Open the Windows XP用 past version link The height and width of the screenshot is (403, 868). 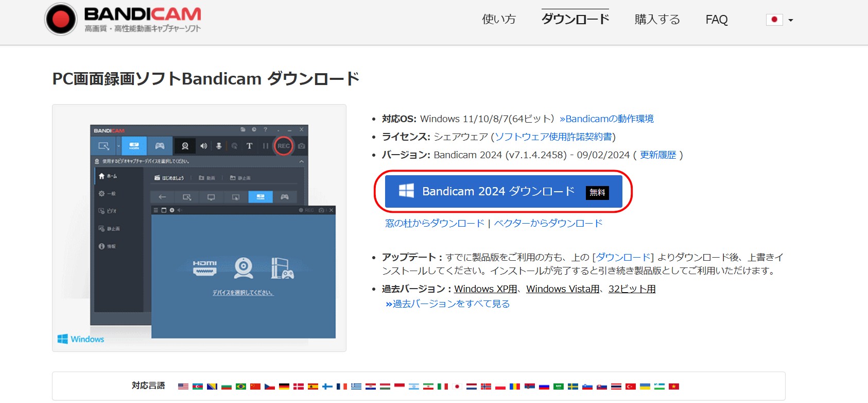pyautogui.click(x=485, y=289)
